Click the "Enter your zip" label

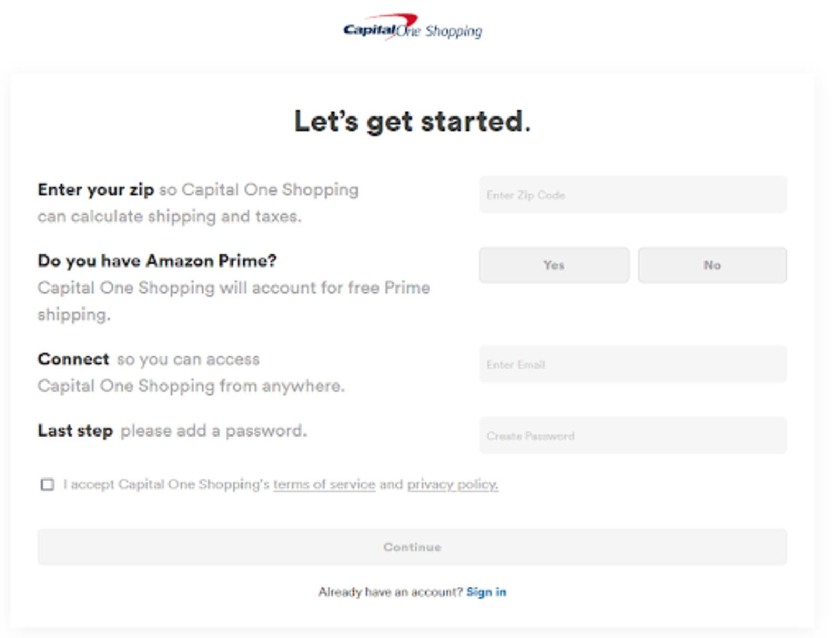point(96,189)
